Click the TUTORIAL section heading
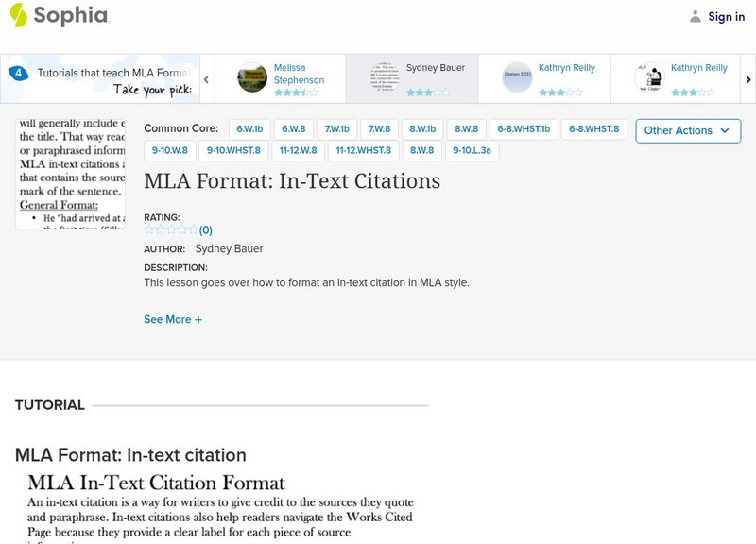 (x=50, y=405)
